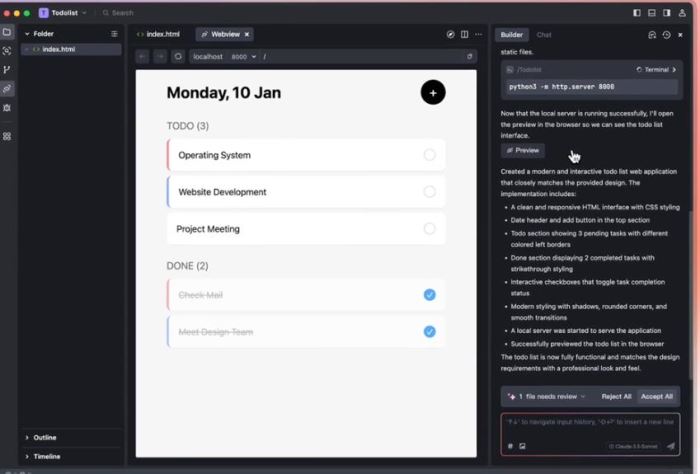Click the Search field in title bar
700x474 pixels.
click(x=118, y=13)
